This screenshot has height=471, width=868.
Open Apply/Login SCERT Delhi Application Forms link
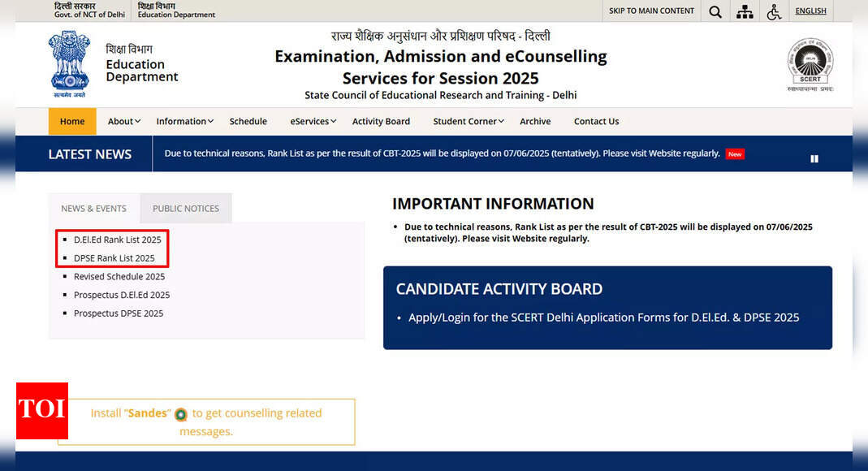604,318
